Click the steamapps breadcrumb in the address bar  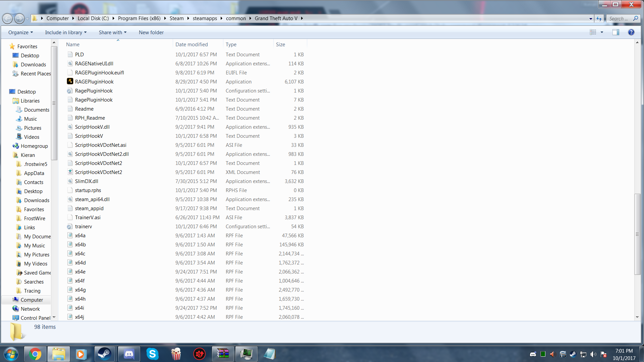coord(205,18)
